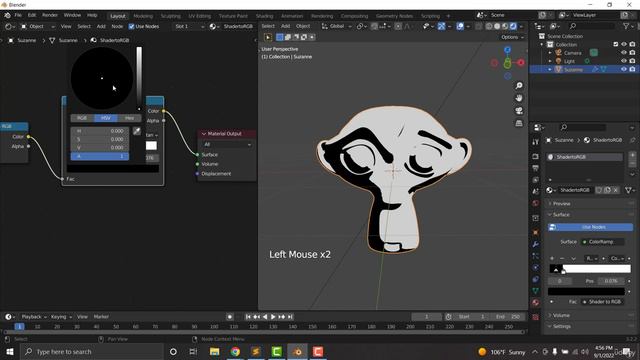Toggle render visibility for Suzanne

pyautogui.click(x=632, y=69)
